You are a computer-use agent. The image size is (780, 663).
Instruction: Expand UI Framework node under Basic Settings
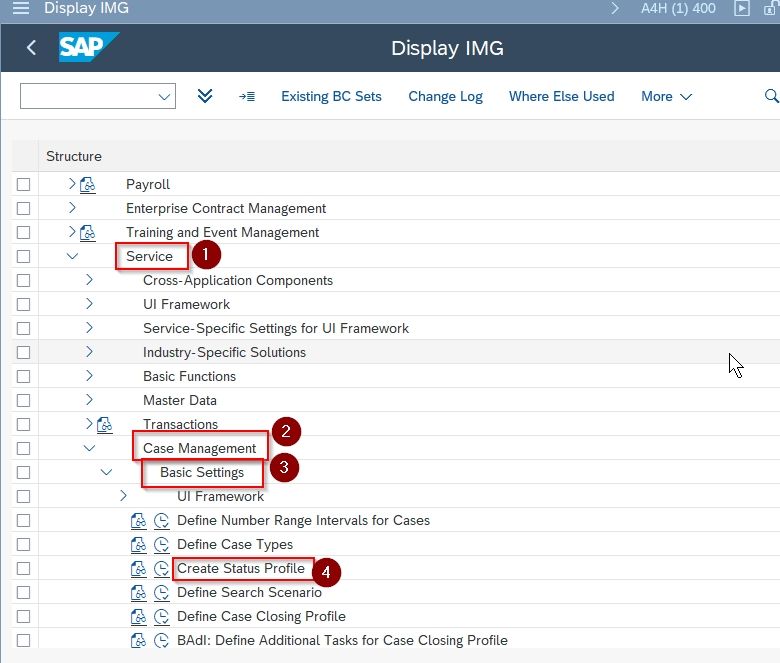click(123, 495)
